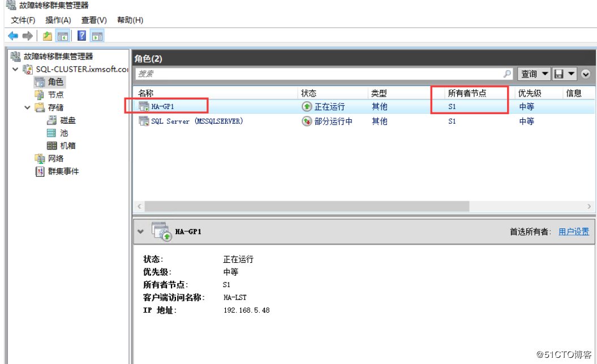This screenshot has width=597, height=364.
Task: Open the 查看(V) menu
Action: pyautogui.click(x=94, y=20)
